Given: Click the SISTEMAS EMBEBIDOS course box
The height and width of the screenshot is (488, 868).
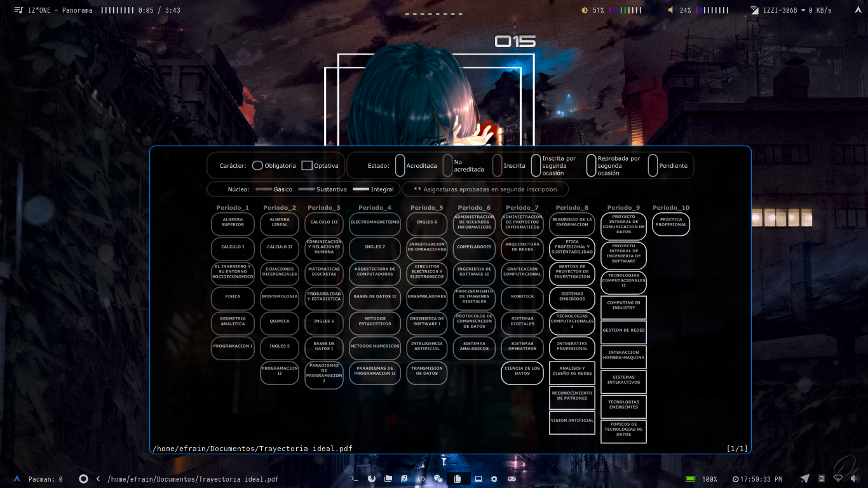Looking at the screenshot, I should coord(572,298).
